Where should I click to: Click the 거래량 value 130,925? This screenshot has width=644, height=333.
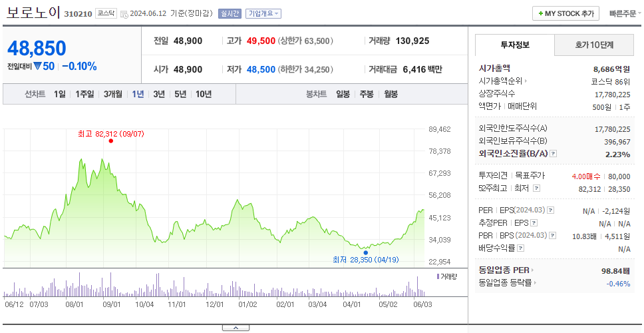tap(412, 41)
